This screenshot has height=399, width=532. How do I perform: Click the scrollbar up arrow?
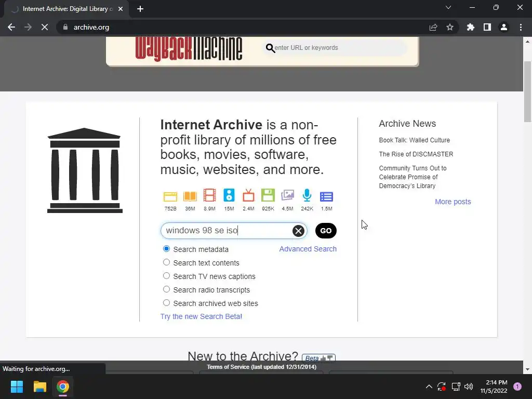tap(527, 42)
